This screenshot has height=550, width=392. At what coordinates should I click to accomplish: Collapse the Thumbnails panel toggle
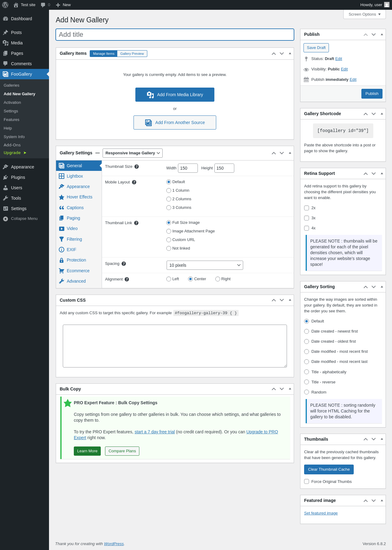pos(382,439)
